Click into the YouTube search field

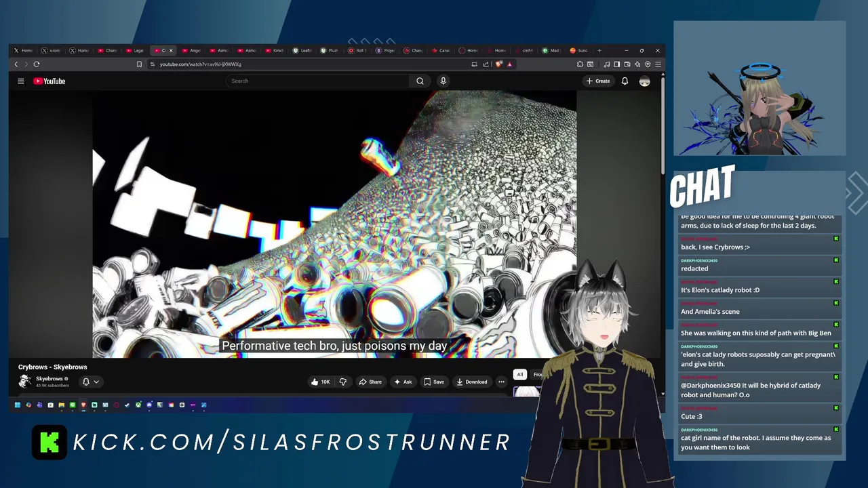tap(317, 81)
